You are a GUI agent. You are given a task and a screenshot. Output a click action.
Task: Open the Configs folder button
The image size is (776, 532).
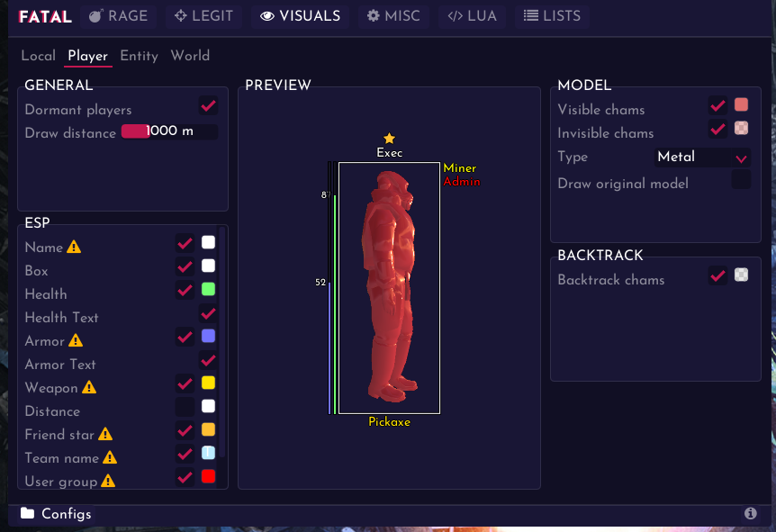(x=56, y=514)
